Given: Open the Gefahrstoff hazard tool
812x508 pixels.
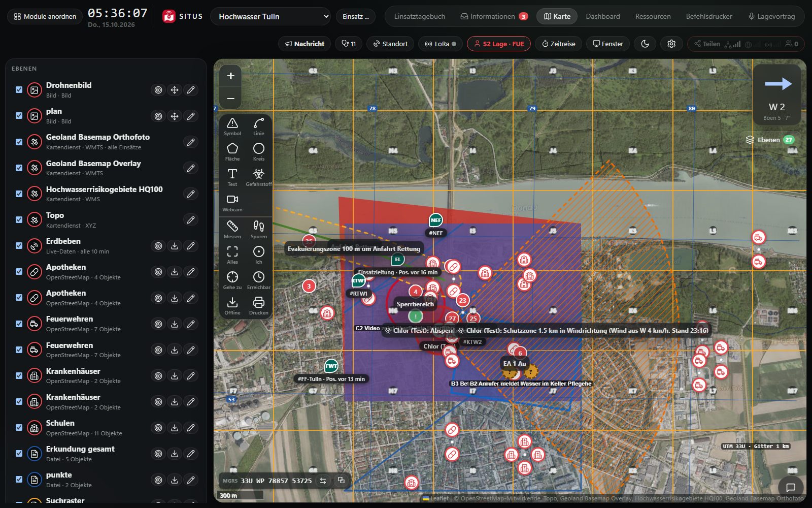Looking at the screenshot, I should (259, 177).
